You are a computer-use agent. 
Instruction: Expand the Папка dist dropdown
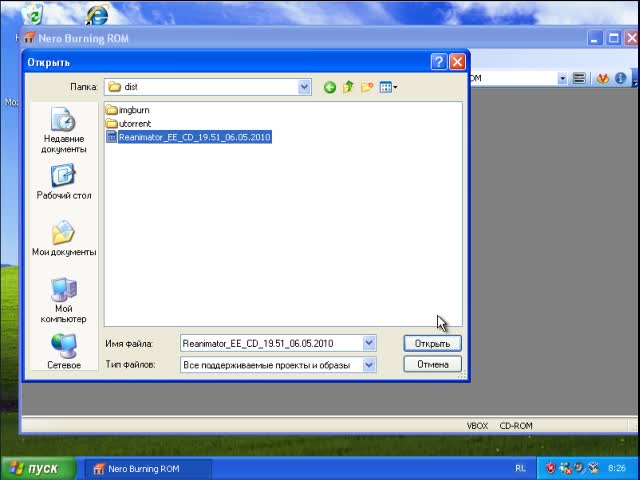point(304,87)
